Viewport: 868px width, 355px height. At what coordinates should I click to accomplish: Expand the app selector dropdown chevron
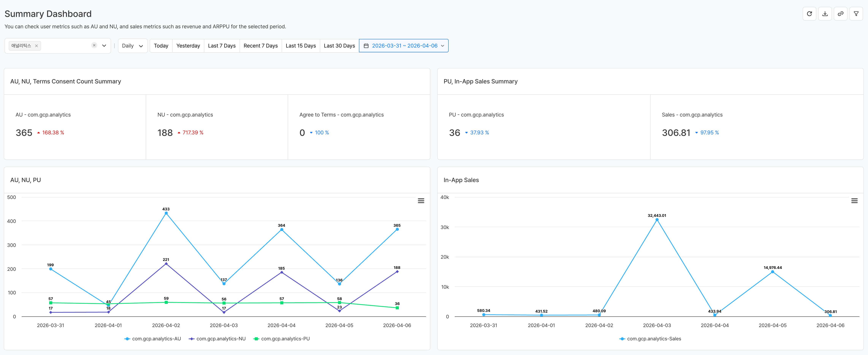point(104,46)
